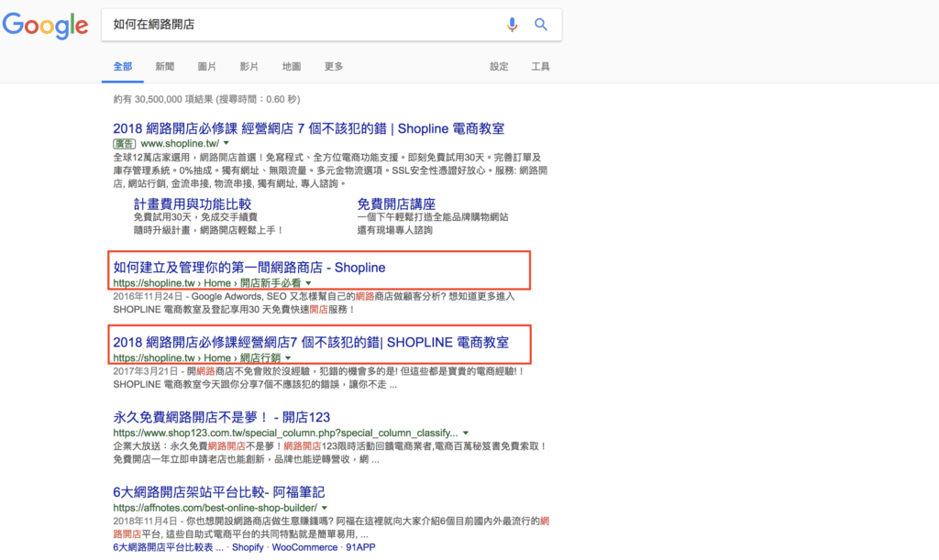Image resolution: width=939 pixels, height=560 pixels.
Task: Open the 圖片 tab
Action: [x=206, y=66]
